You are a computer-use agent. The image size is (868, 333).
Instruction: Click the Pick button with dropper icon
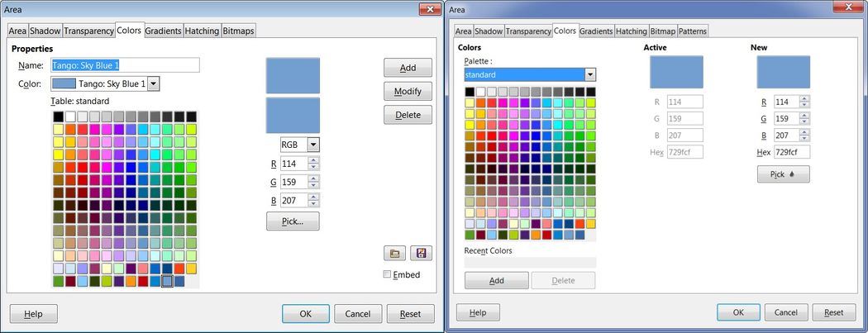783,174
